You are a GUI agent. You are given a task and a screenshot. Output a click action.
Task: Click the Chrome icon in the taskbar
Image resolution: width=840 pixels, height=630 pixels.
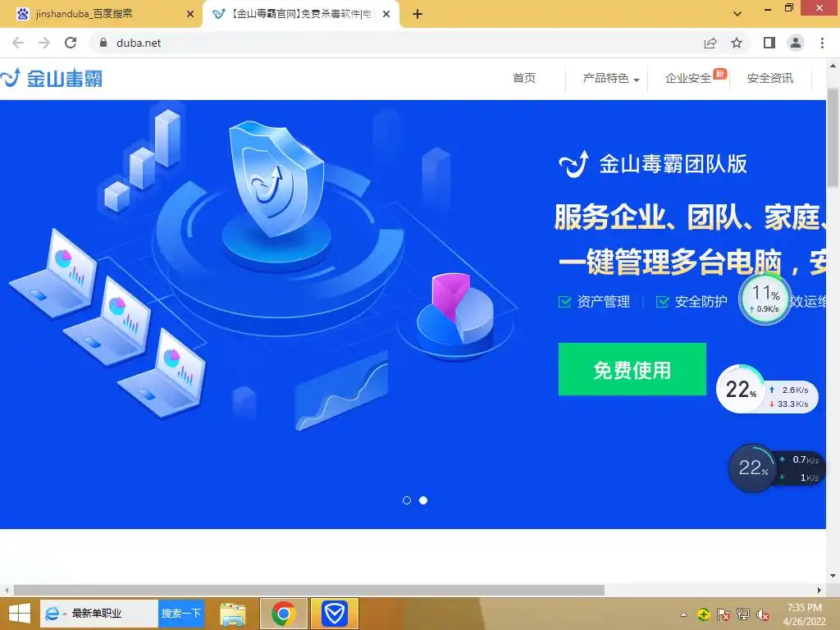click(x=283, y=614)
